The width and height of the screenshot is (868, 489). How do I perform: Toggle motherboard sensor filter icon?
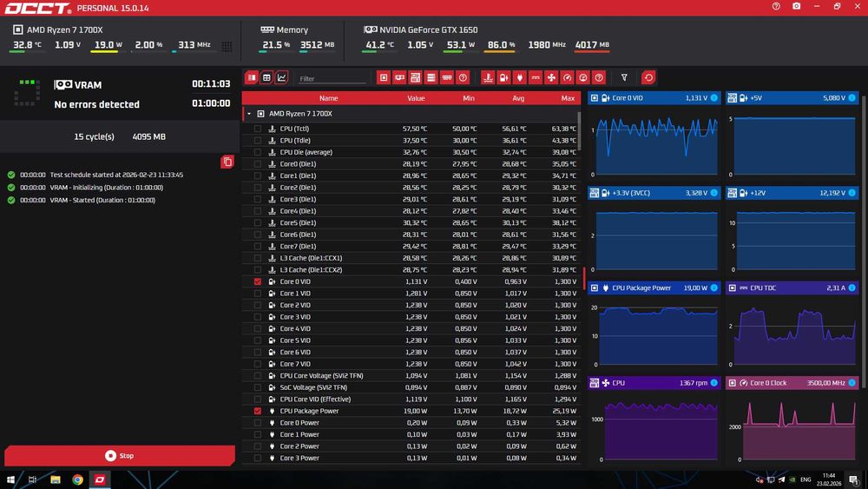click(415, 77)
